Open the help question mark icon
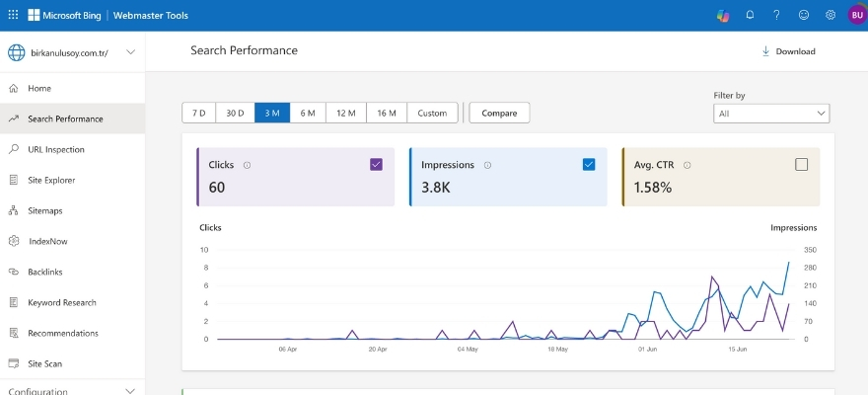Viewport: 868px width, 395px height. [776, 15]
